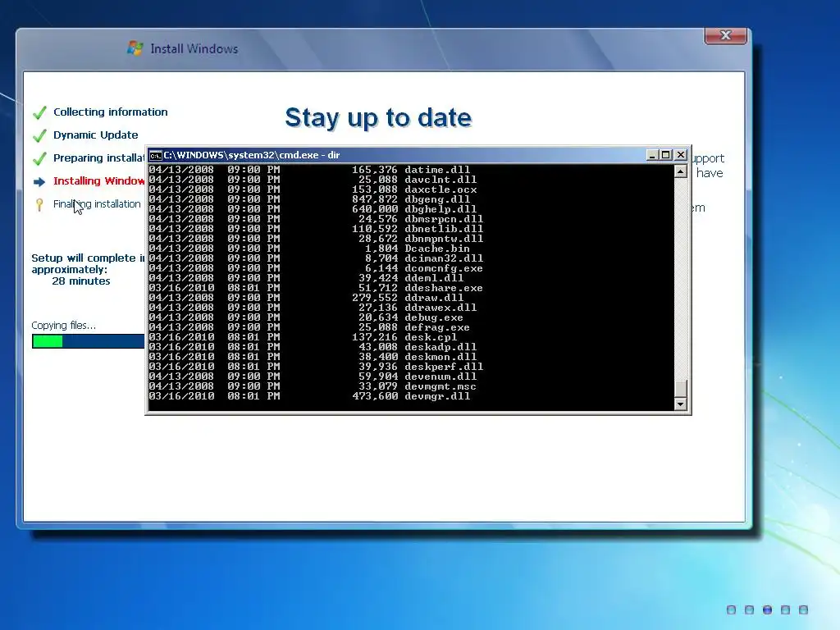Click the checkmark beside Collecting information
The width and height of the screenshot is (840, 630).
39,112
